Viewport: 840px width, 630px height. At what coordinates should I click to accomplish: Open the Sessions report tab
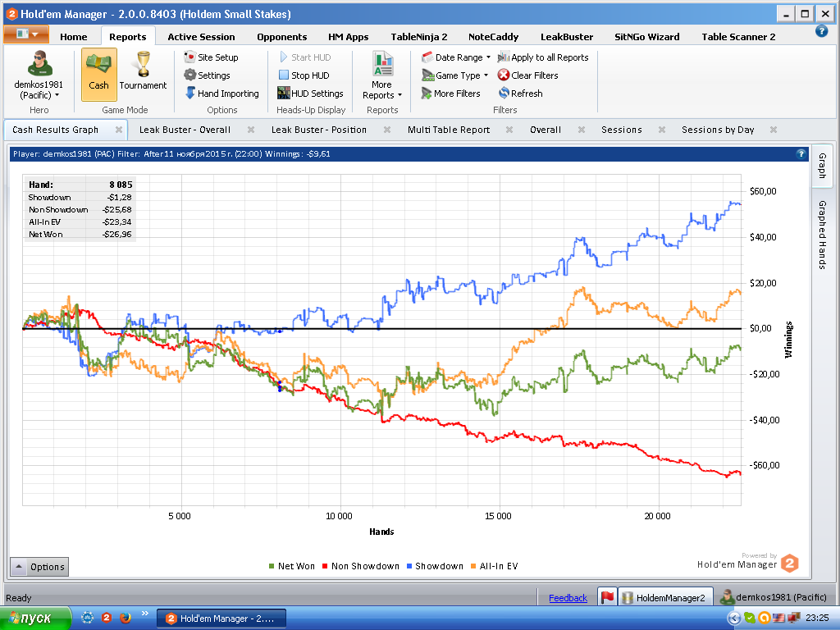tap(622, 130)
